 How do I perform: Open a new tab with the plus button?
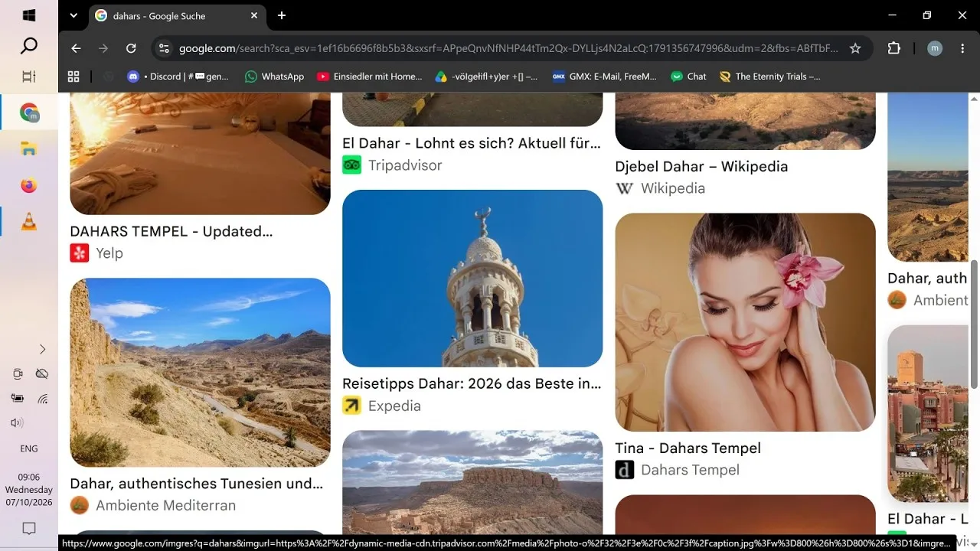(x=282, y=15)
